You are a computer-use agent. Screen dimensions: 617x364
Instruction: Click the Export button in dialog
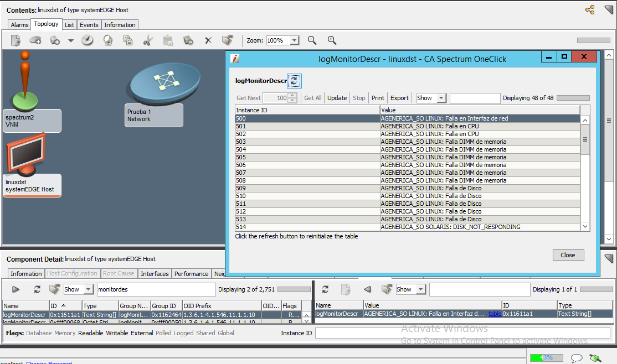click(399, 98)
